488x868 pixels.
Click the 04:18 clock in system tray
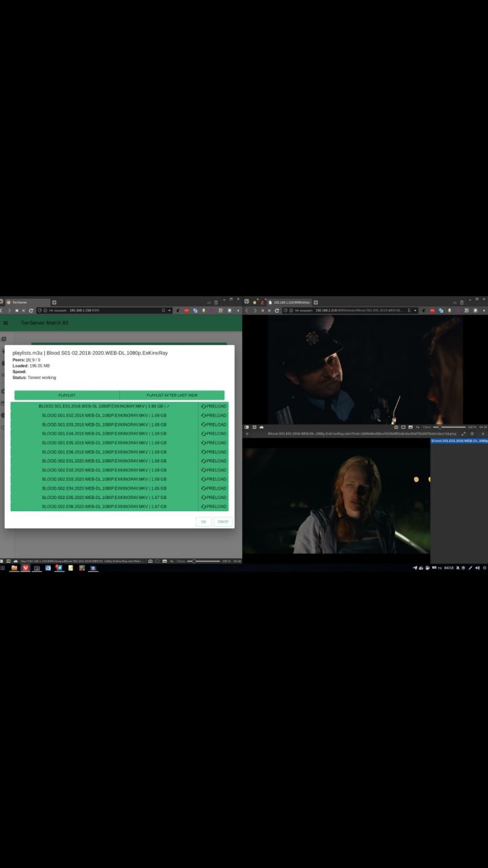point(449,568)
